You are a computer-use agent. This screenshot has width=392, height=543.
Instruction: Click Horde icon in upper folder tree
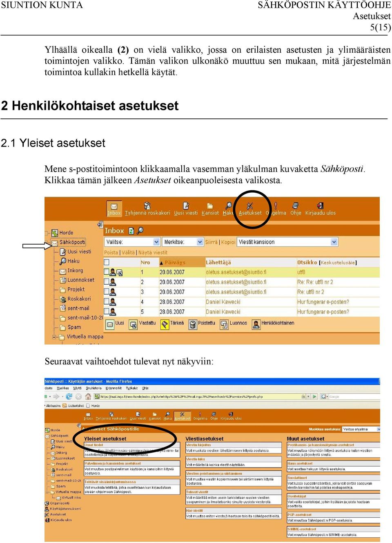[55, 233]
